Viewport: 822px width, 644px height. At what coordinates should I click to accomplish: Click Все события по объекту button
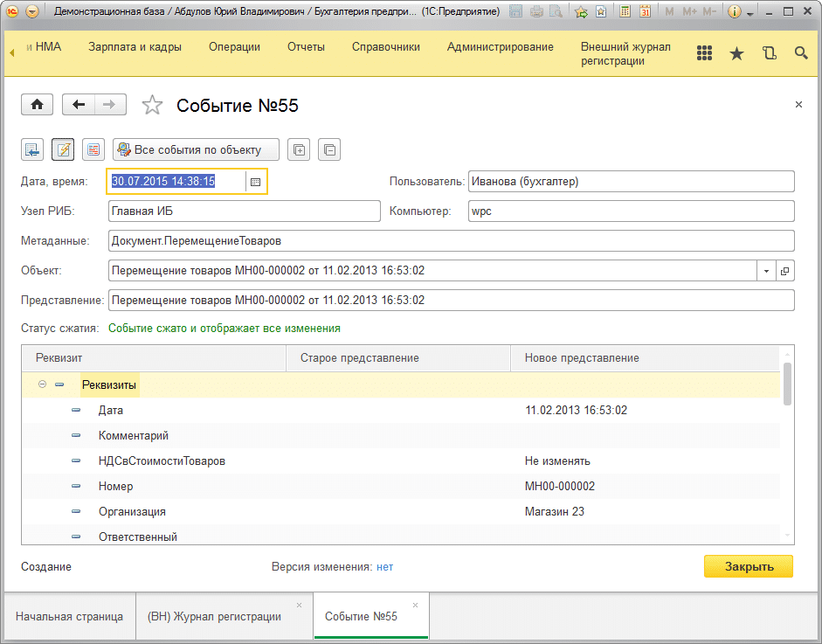click(x=196, y=149)
